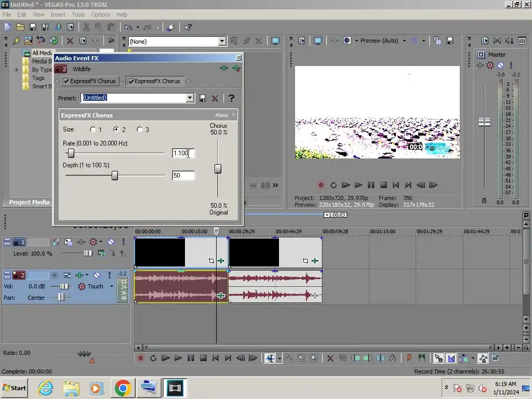
Task: Click the Master FX gear icon
Action: tap(490, 65)
